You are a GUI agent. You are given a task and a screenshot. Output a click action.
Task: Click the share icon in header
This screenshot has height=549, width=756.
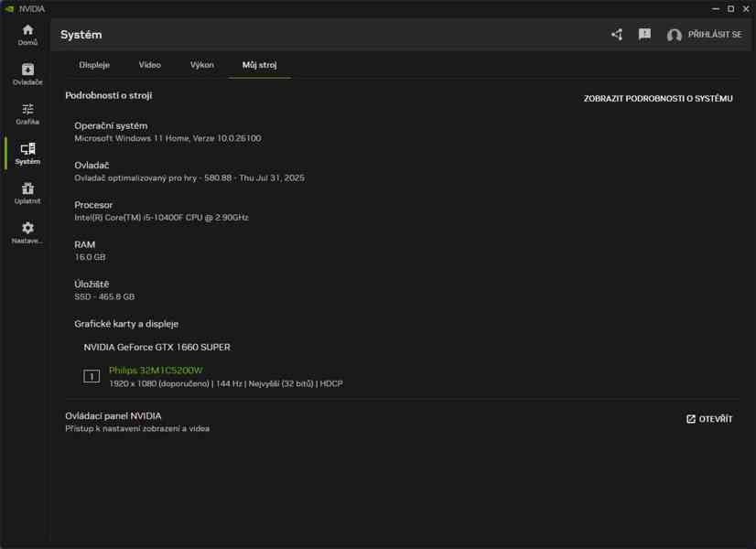coord(617,34)
